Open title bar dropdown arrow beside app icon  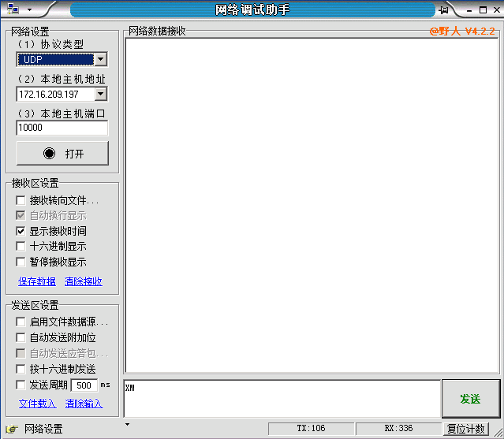tap(29, 9)
